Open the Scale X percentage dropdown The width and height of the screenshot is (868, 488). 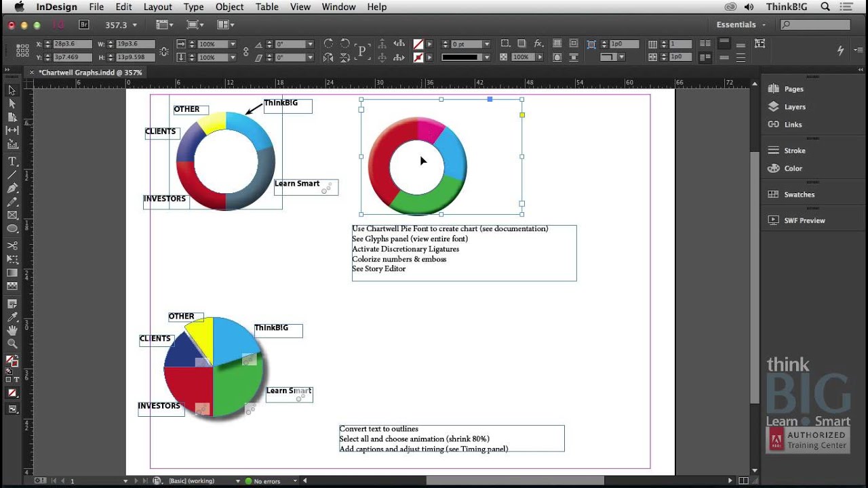point(233,44)
